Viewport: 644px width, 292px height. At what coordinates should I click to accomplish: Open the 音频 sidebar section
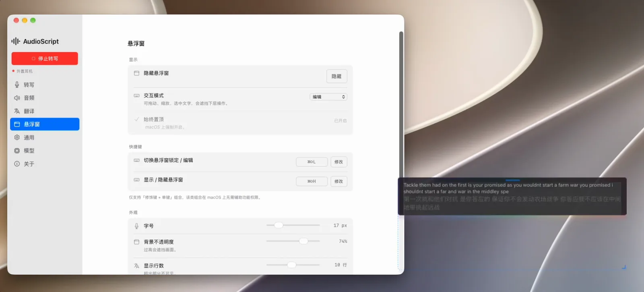pos(45,98)
